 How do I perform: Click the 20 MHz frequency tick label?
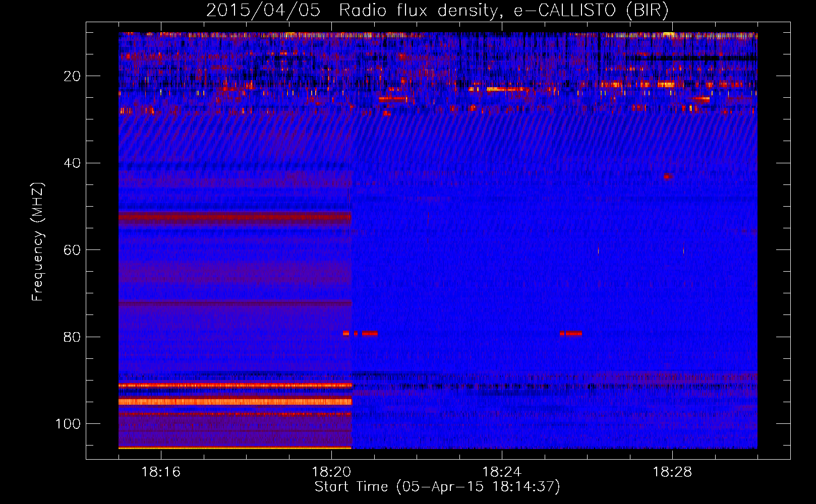point(72,76)
